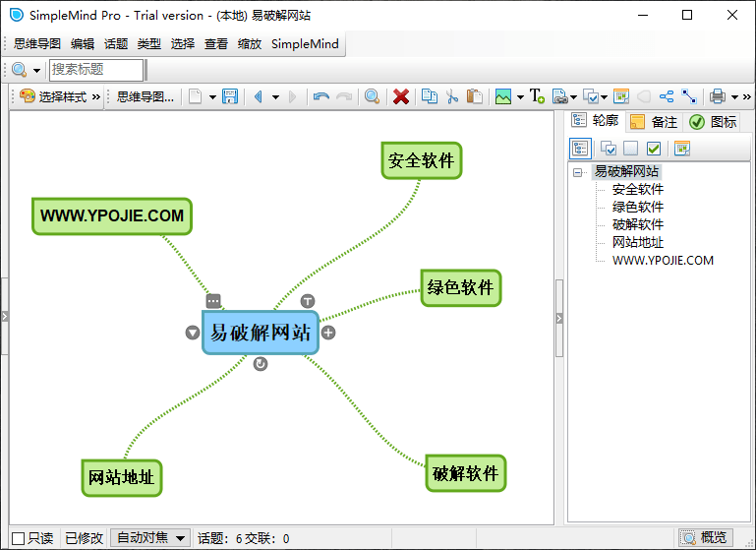Open the 思维导图 menu

coord(37,44)
